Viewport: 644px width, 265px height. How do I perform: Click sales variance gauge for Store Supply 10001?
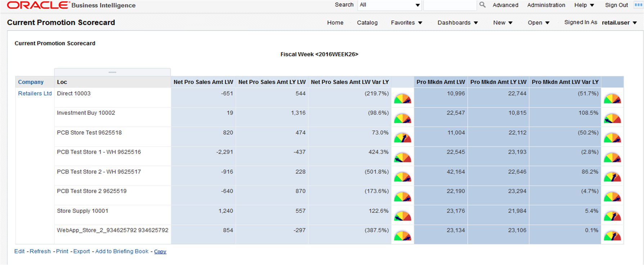[402, 216]
